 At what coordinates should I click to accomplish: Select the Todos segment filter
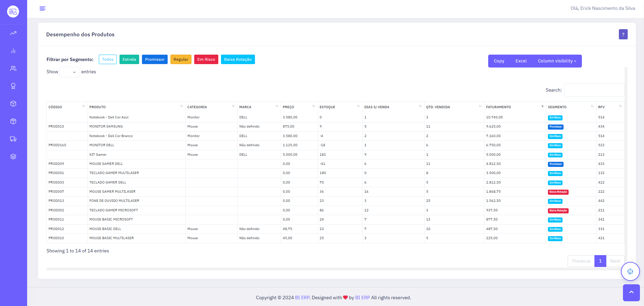coord(108,59)
